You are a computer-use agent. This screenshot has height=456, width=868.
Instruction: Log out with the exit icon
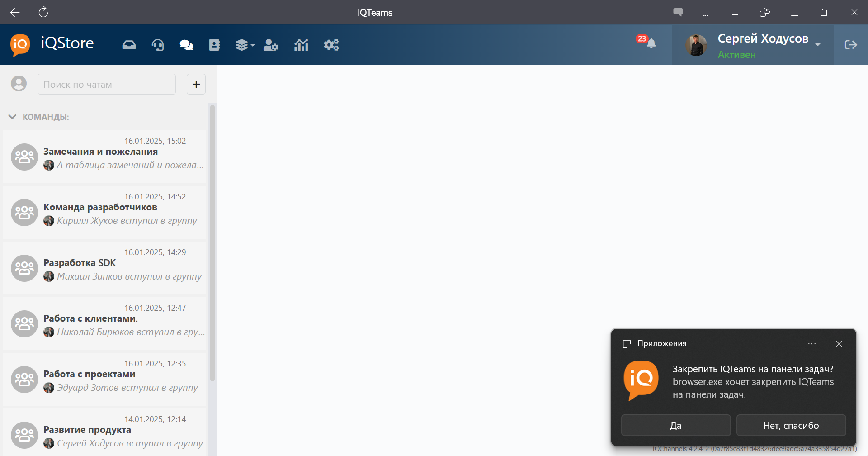[x=851, y=45]
